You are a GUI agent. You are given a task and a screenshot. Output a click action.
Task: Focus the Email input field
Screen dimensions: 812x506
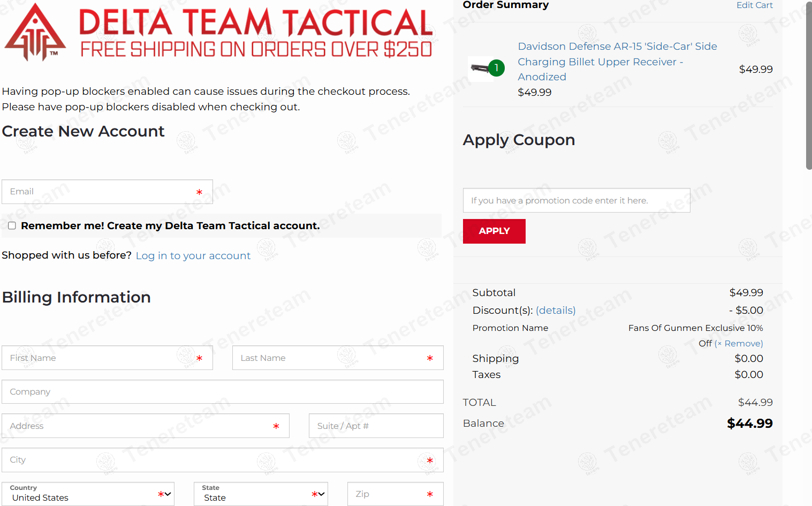pyautogui.click(x=102, y=192)
